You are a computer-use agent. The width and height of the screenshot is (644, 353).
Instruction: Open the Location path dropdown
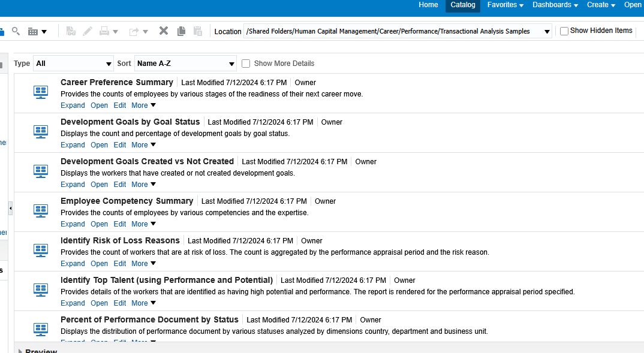coord(547,32)
